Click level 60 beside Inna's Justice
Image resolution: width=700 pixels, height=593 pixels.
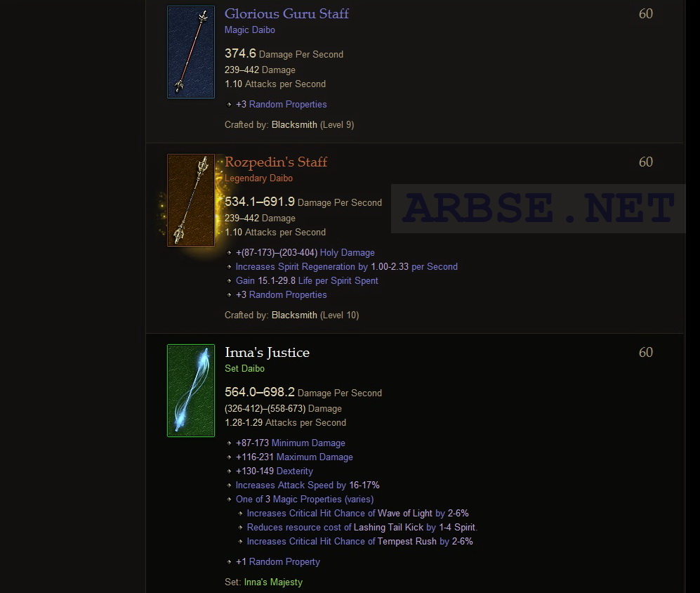[645, 353]
